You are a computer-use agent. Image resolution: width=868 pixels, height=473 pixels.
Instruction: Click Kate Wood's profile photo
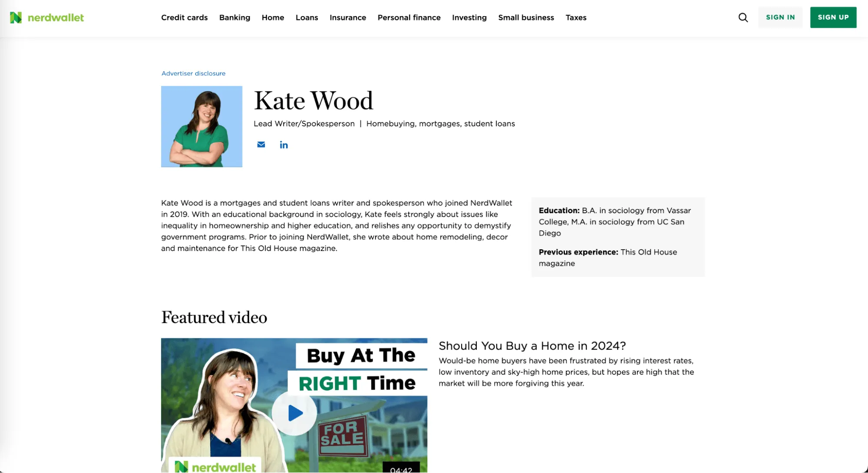pyautogui.click(x=201, y=126)
